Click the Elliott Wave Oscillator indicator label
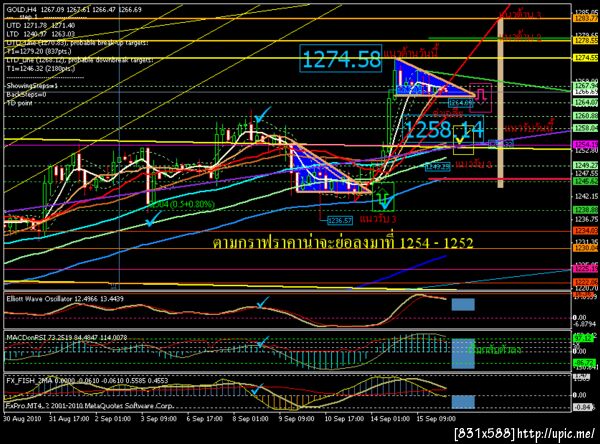 tap(65, 299)
